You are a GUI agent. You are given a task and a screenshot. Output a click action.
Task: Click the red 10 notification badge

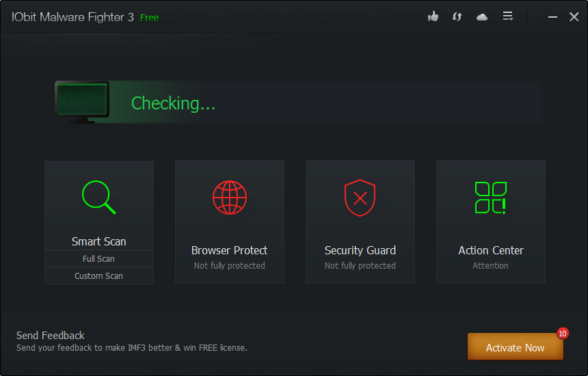click(562, 334)
